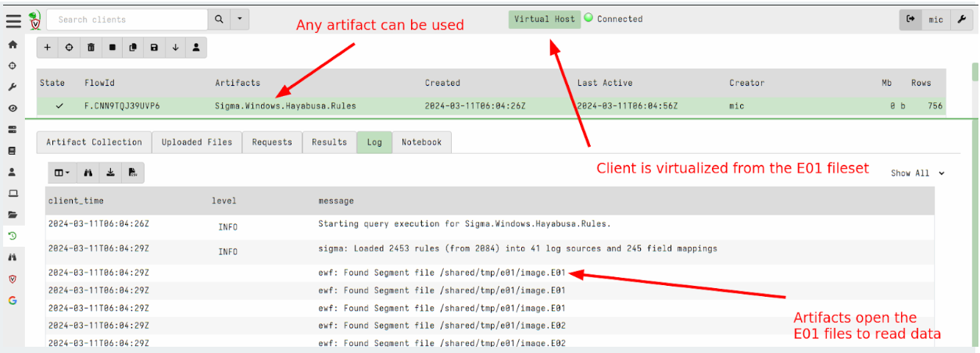The width and height of the screenshot is (980, 353).
Task: Click the vertical scrollbar on collections table
Action: tap(975, 72)
